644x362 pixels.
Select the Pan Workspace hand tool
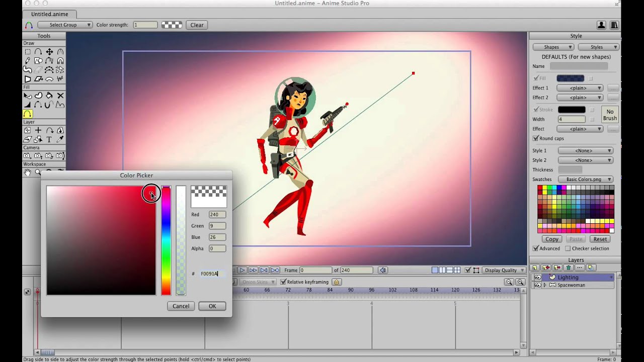coord(28,172)
